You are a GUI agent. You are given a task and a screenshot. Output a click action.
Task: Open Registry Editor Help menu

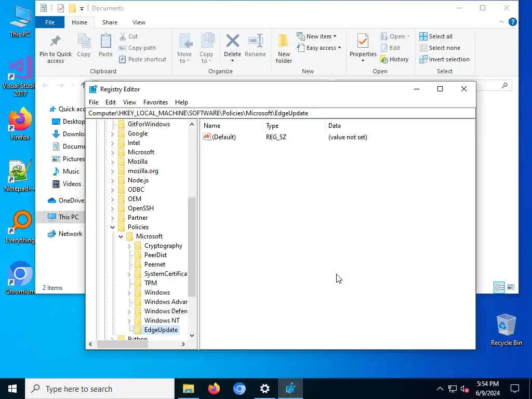tap(181, 102)
